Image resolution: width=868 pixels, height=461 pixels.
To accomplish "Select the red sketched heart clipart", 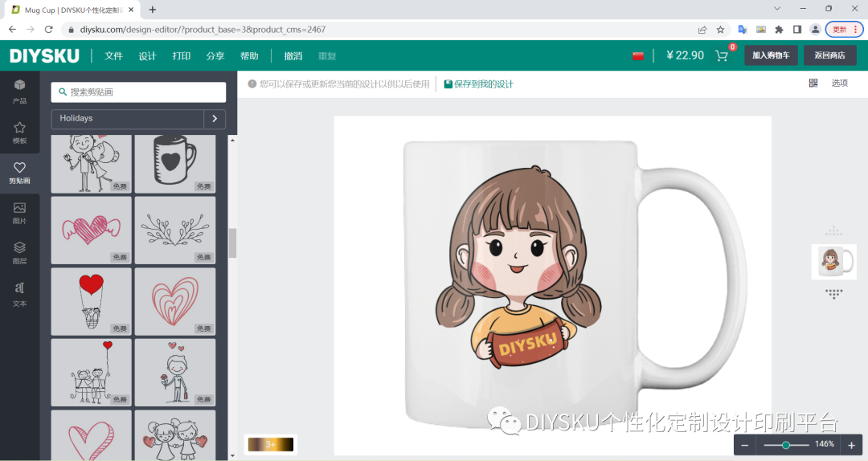I will [92, 435].
